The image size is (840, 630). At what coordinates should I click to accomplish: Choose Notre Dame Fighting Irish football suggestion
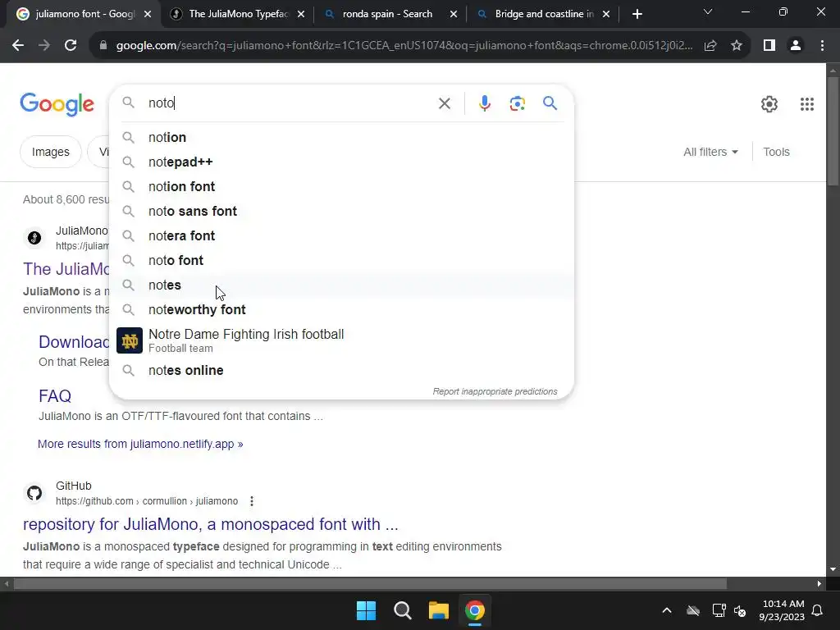(x=342, y=340)
